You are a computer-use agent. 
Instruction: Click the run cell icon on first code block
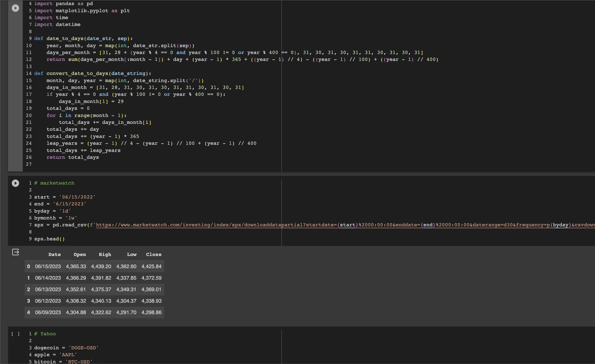click(x=15, y=8)
